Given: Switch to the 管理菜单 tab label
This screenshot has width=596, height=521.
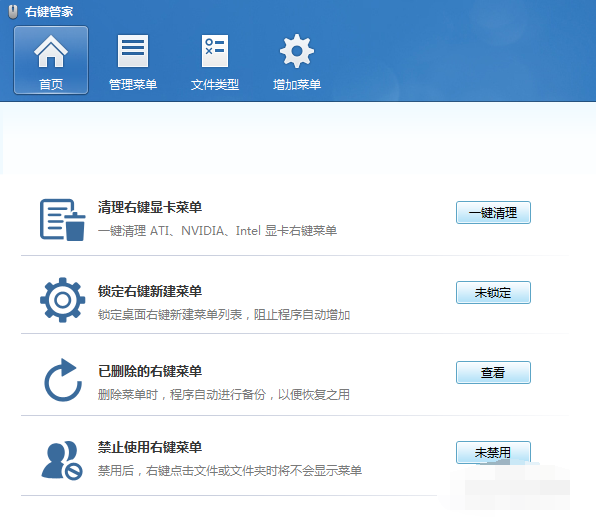Looking at the screenshot, I should click(x=133, y=84).
